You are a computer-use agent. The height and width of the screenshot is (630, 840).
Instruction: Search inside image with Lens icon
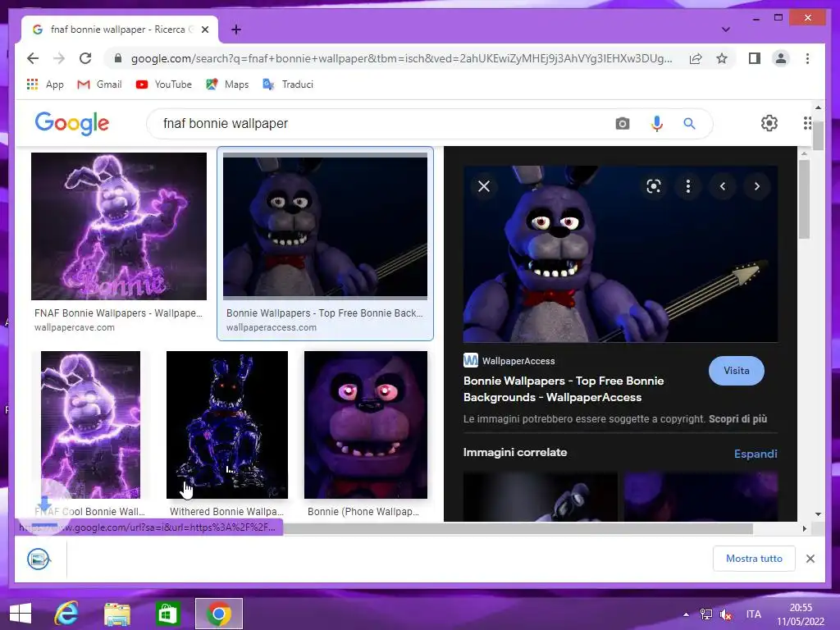click(654, 186)
